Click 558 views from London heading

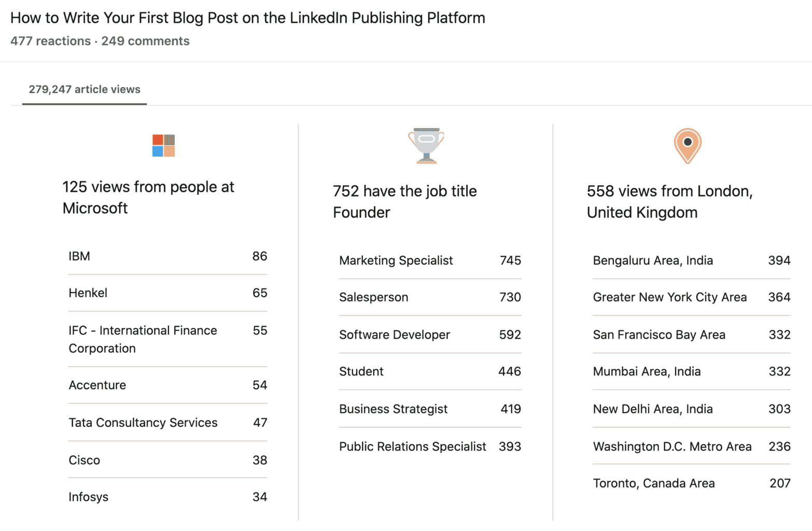point(669,202)
